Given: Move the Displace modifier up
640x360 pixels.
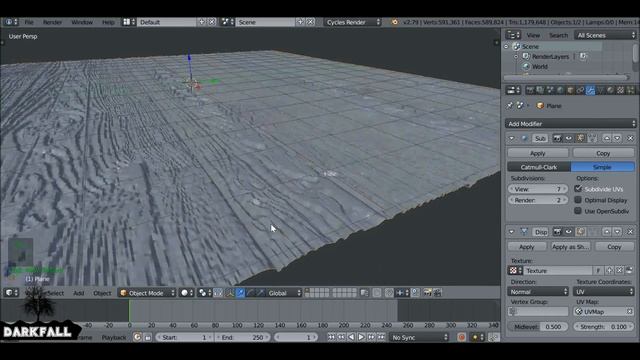Looking at the screenshot, I should tap(607, 232).
